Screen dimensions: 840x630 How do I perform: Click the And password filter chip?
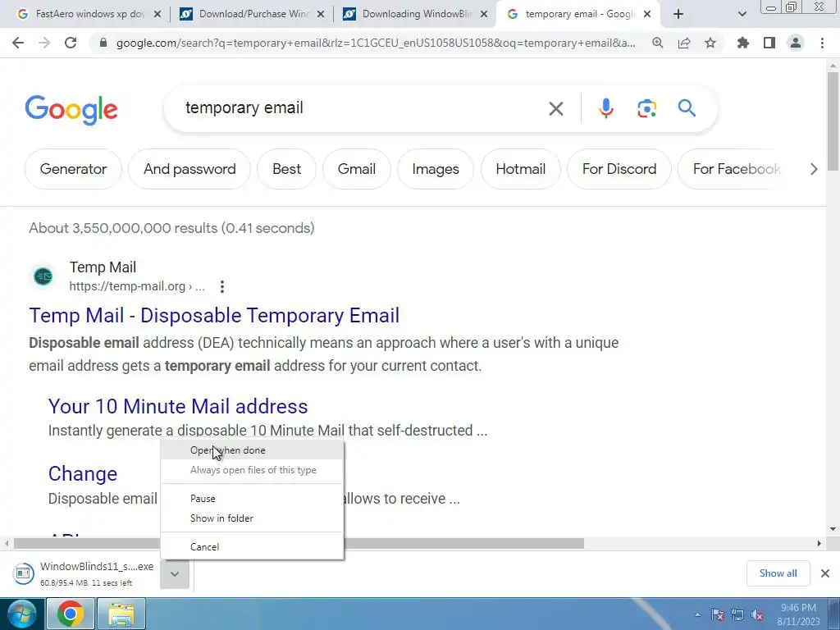tap(189, 169)
